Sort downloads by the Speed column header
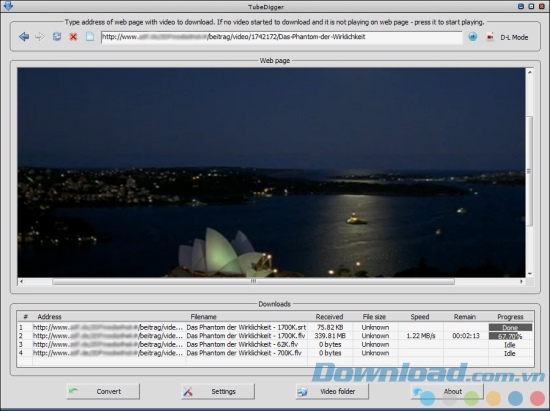550x411 pixels. (420, 317)
